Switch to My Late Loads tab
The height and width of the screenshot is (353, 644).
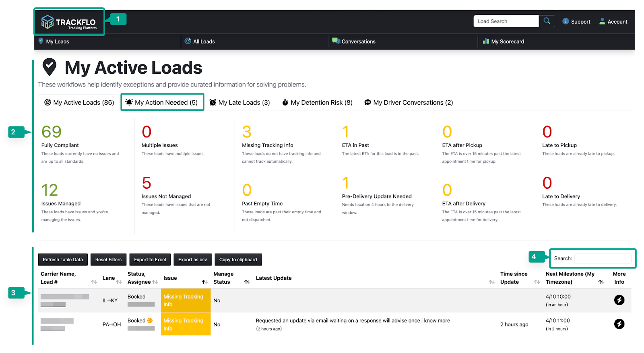239,103
